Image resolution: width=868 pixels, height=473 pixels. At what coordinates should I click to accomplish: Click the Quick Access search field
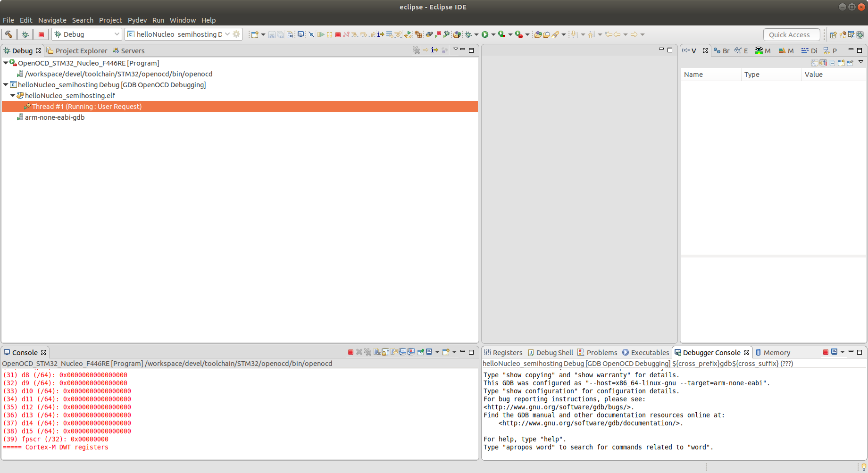tap(792, 34)
